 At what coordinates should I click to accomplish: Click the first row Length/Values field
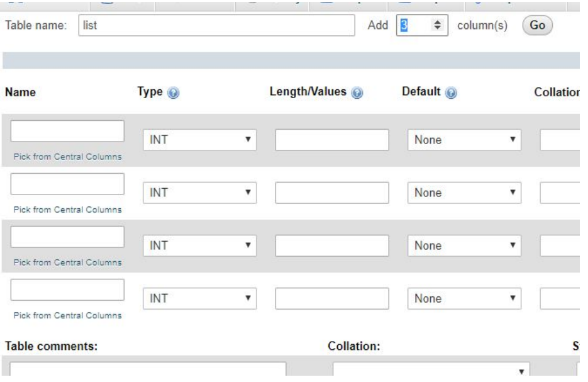click(x=331, y=140)
